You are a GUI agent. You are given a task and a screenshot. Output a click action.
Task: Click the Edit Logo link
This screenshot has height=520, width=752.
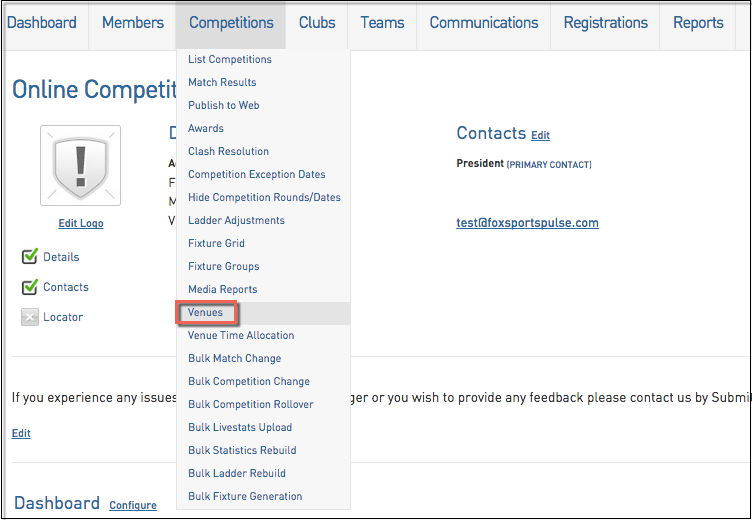pyautogui.click(x=81, y=224)
